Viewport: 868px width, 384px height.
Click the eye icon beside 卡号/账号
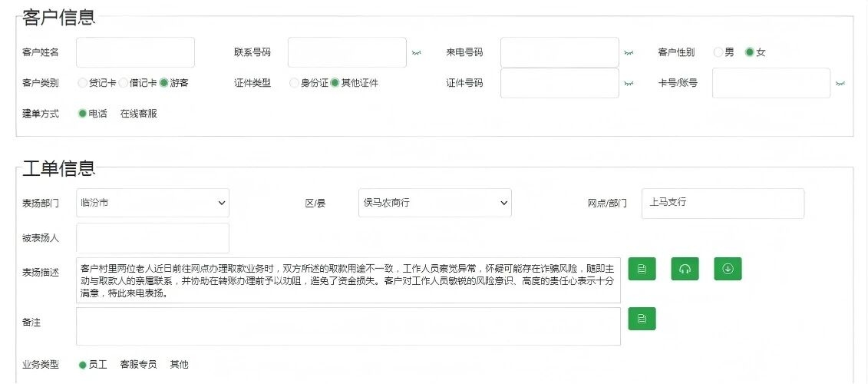tap(840, 83)
